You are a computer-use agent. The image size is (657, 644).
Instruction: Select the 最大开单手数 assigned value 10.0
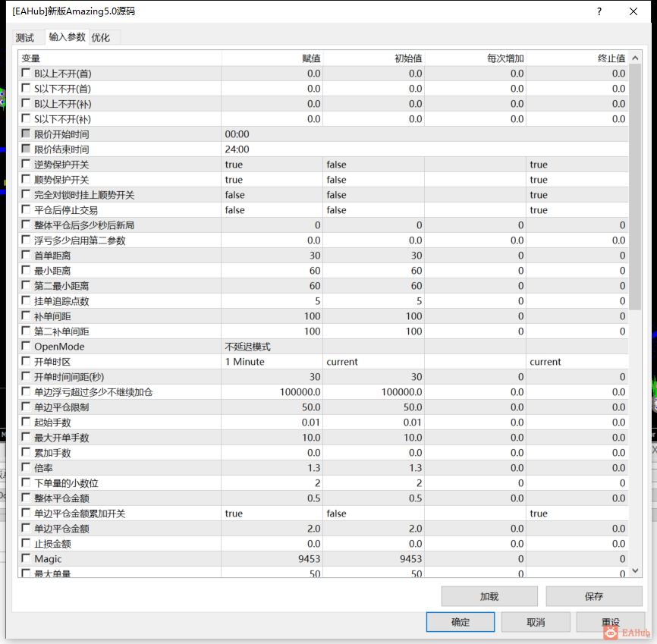272,438
